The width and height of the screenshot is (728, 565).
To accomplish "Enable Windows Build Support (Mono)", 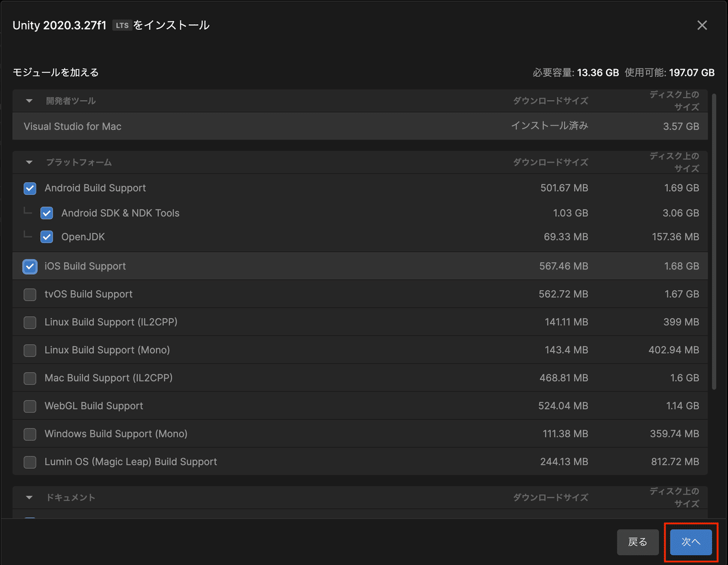I will (30, 434).
